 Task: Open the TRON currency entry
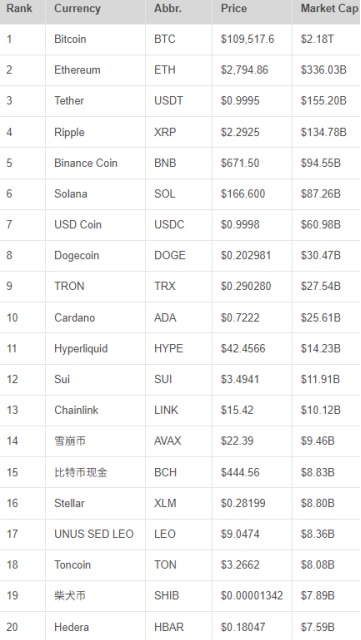click(69, 286)
